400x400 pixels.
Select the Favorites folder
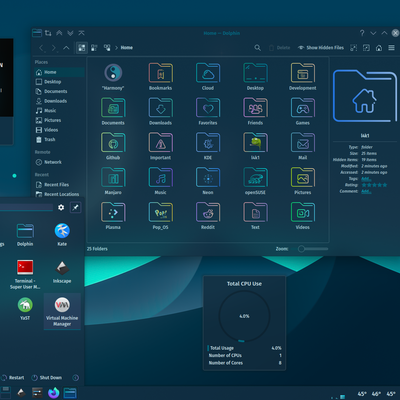tap(208, 112)
